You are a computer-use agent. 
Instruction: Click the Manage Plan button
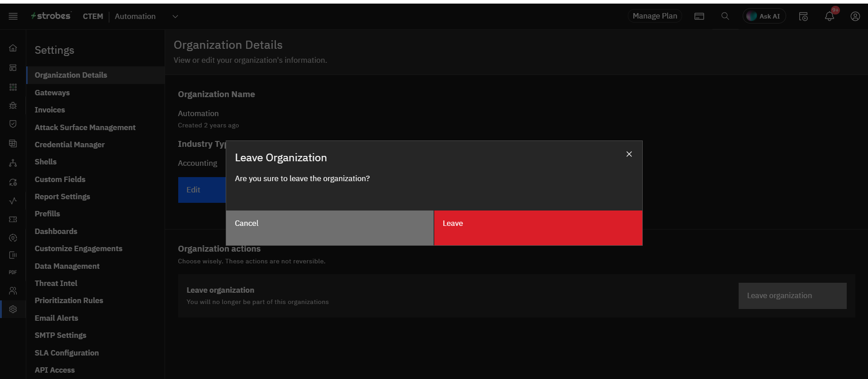coord(655,16)
